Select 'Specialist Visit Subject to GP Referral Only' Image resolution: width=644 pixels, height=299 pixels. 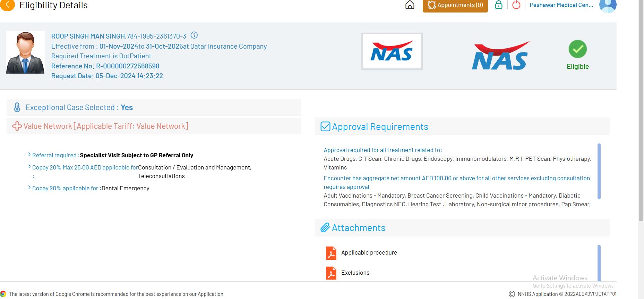point(136,155)
